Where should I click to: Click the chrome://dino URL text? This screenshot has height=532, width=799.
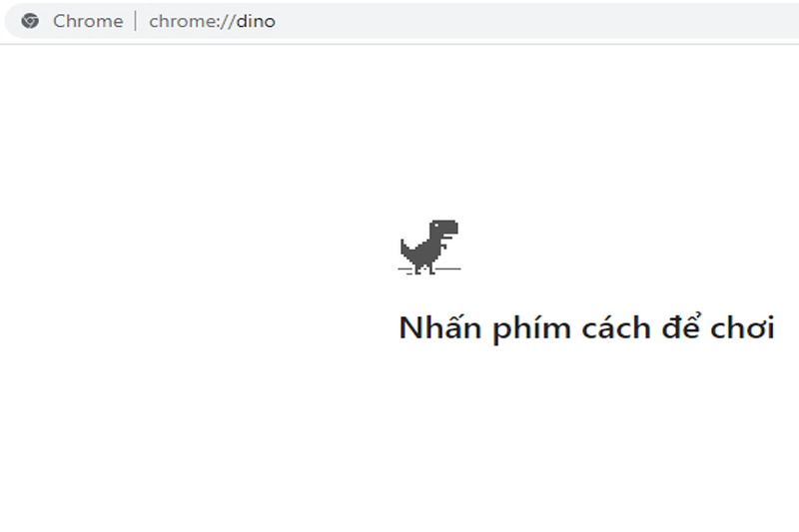coord(212,21)
